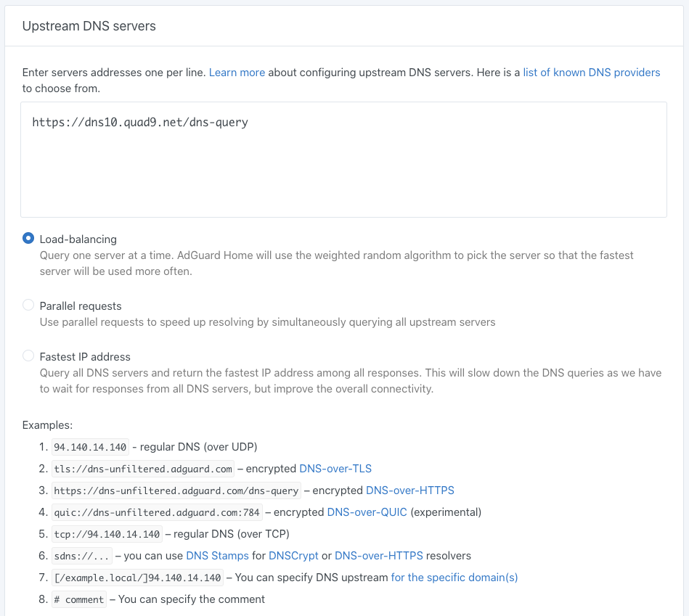Open the "for the specific domain(s)" link
This screenshot has height=616, width=689.
454,578
